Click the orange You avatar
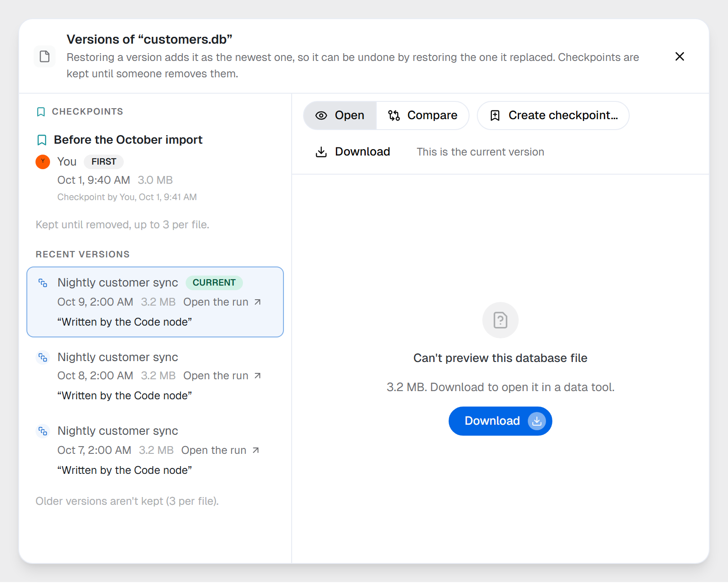This screenshot has width=728, height=583. click(x=43, y=161)
